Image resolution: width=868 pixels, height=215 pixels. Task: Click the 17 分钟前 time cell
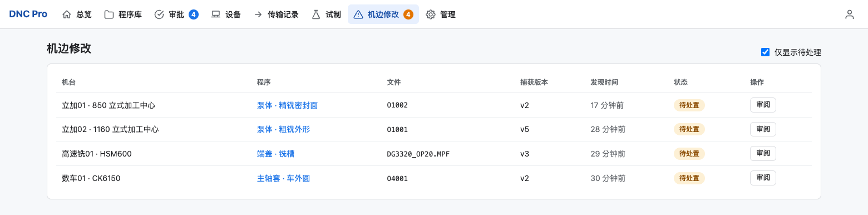[607, 105]
